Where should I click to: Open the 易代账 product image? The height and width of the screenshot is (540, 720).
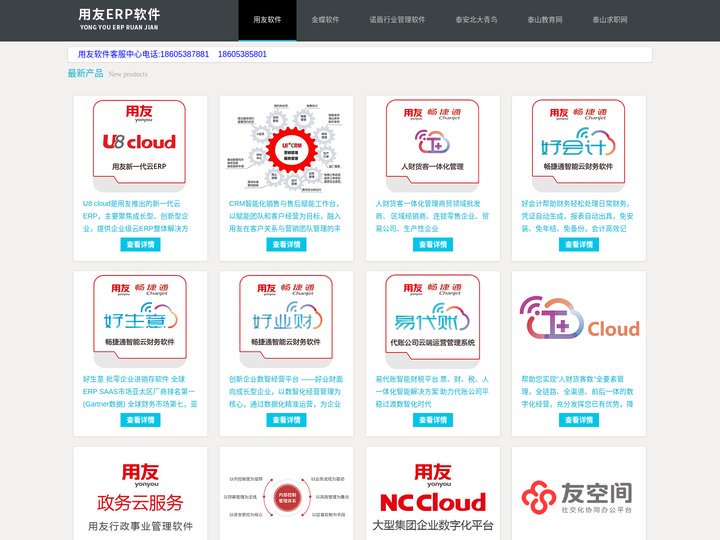pyautogui.click(x=432, y=321)
